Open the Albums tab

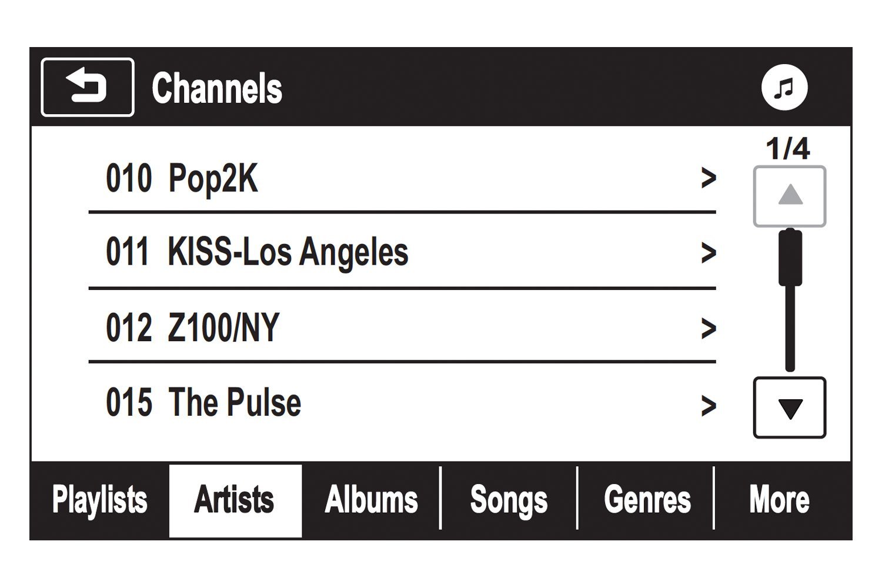point(371,500)
